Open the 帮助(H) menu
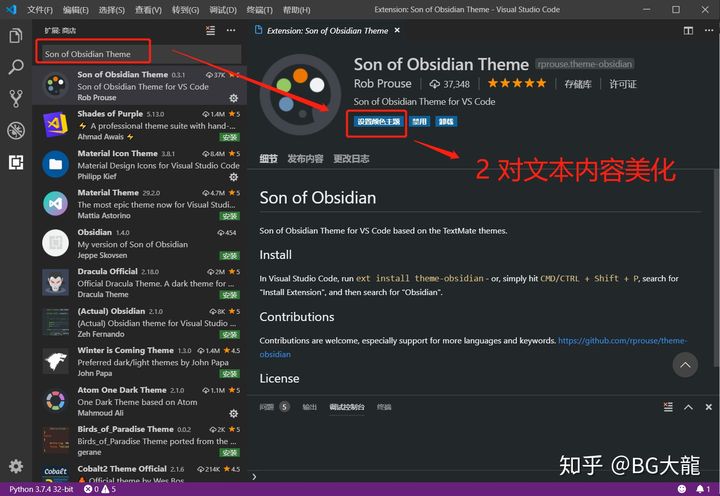Image resolution: width=720 pixels, height=496 pixels. (296, 10)
